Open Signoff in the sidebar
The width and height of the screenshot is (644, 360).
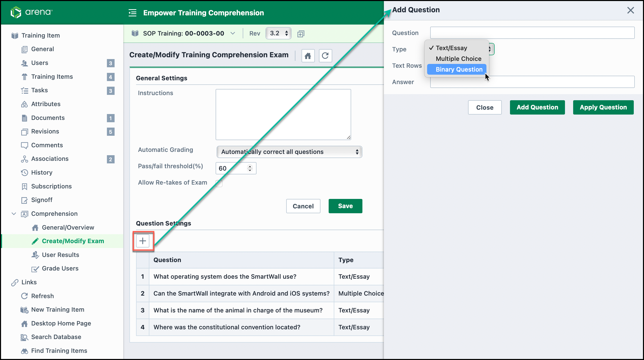point(42,200)
